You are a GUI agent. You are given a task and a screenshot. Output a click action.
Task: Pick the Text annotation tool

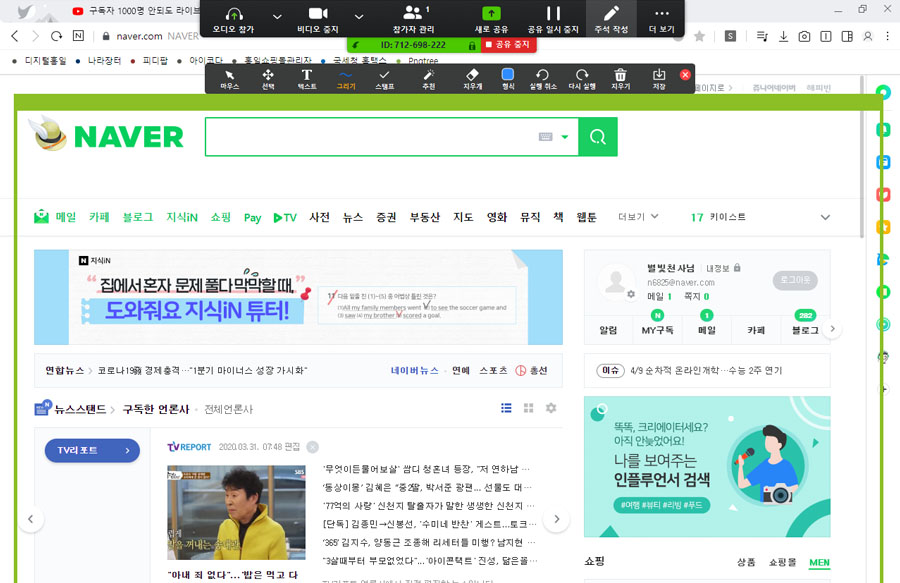307,79
